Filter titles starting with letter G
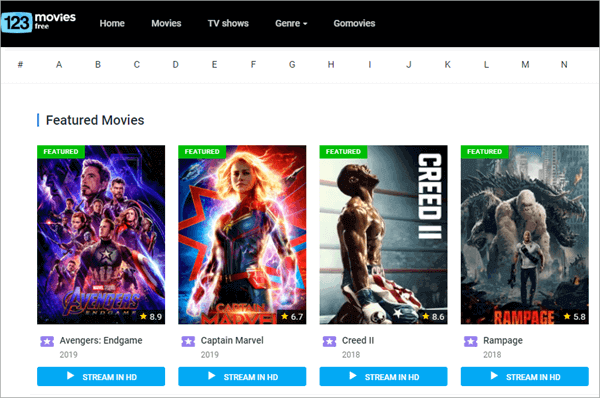 pyautogui.click(x=292, y=64)
